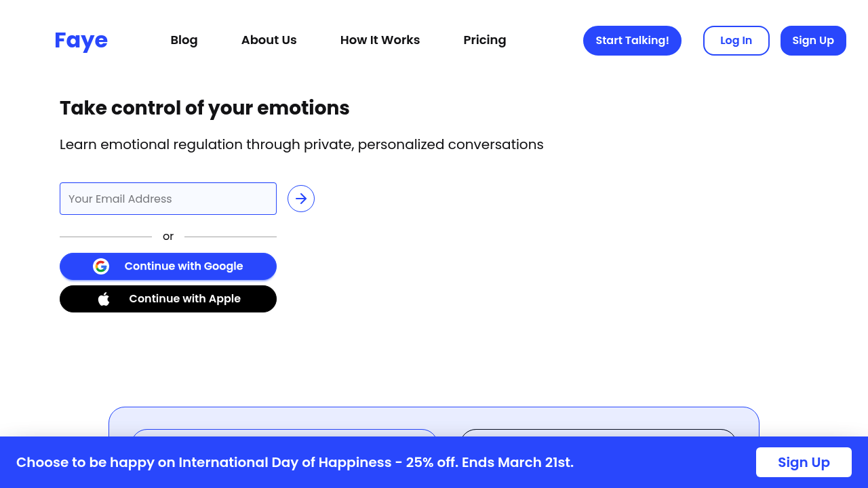
Task: Click the Google "G" icon on the sign-in button
Action: click(x=100, y=266)
